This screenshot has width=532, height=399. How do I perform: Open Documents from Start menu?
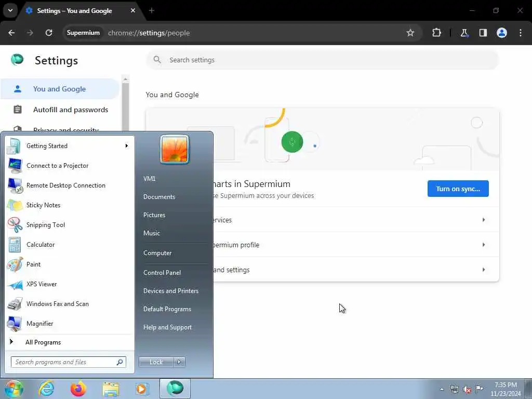tap(159, 197)
